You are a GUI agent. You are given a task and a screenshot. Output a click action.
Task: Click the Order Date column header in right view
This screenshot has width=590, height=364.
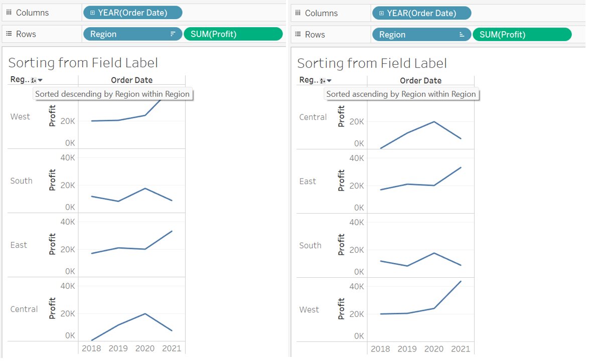[x=421, y=80]
